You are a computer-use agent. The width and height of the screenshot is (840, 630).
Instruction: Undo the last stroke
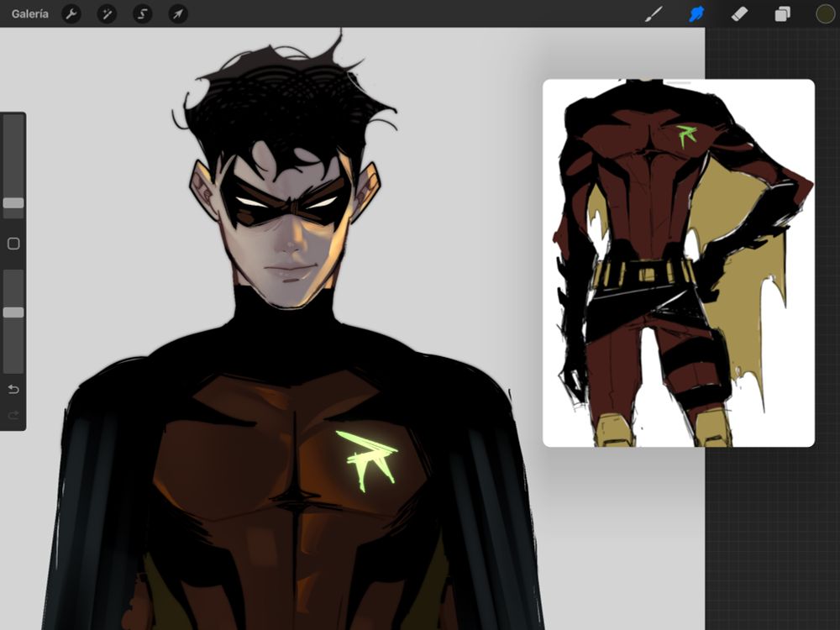point(13,390)
